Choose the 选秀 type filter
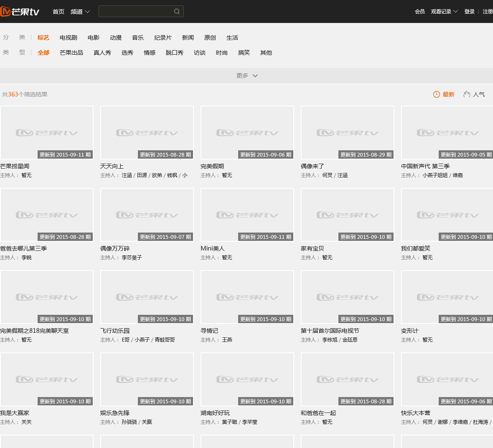Image resolution: width=493 pixels, height=448 pixels. coord(127,53)
